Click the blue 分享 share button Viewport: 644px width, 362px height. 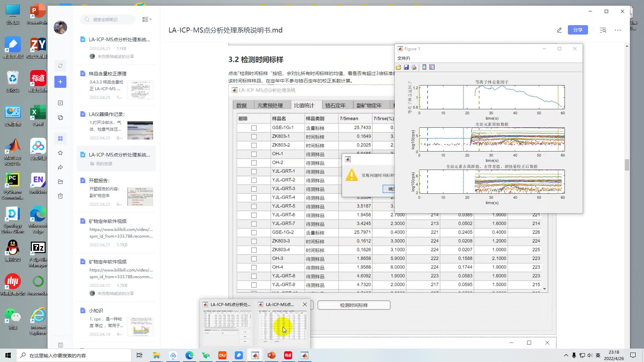tap(578, 30)
